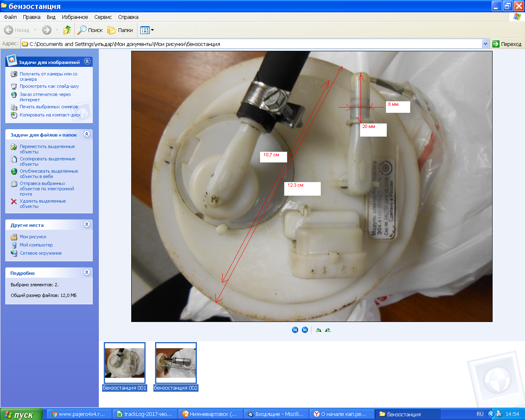Open the Сервис menu
The width and height of the screenshot is (525, 420).
tap(103, 17)
